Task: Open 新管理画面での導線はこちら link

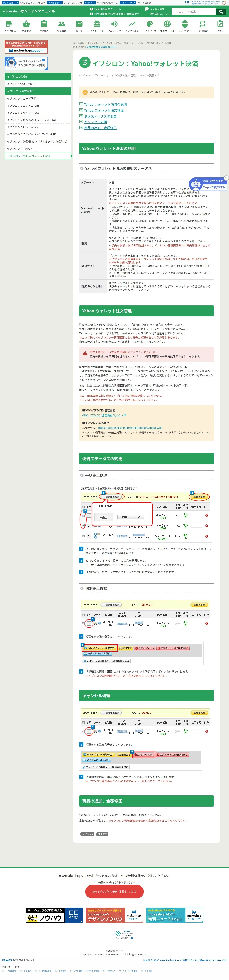Action: coord(101,47)
